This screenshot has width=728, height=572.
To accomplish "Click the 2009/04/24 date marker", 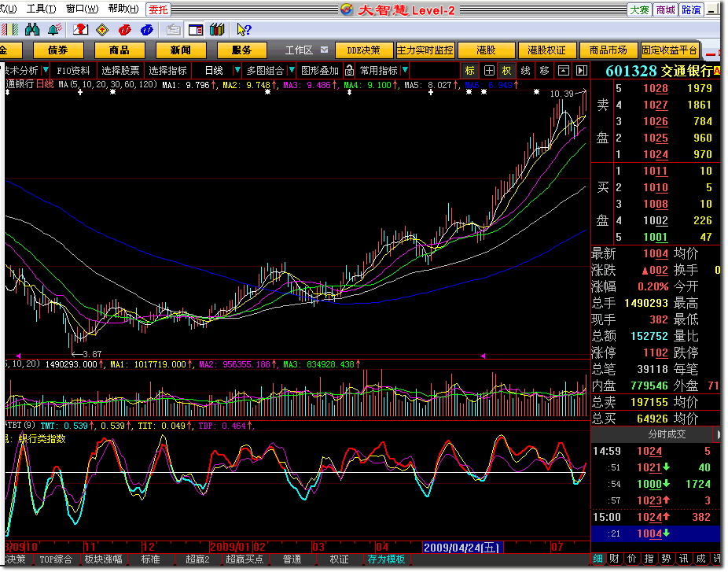I will click(x=462, y=548).
